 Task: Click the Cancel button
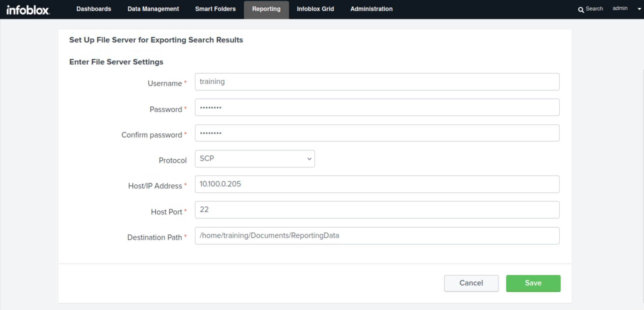[x=471, y=283]
